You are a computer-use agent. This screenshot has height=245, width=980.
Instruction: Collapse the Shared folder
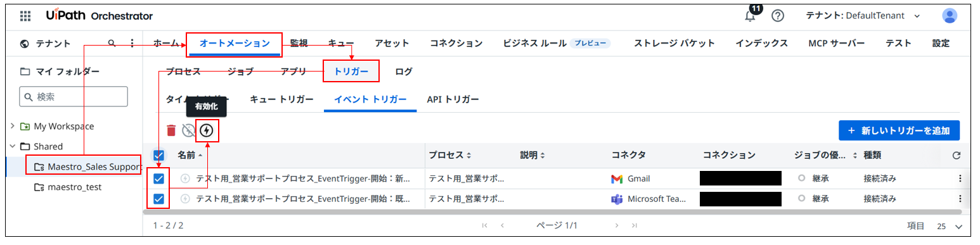click(13, 146)
